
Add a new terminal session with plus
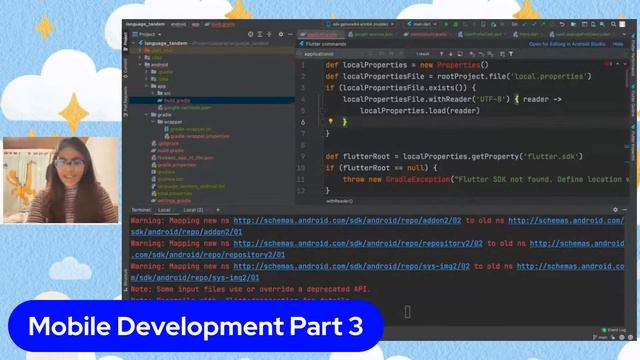click(x=218, y=210)
